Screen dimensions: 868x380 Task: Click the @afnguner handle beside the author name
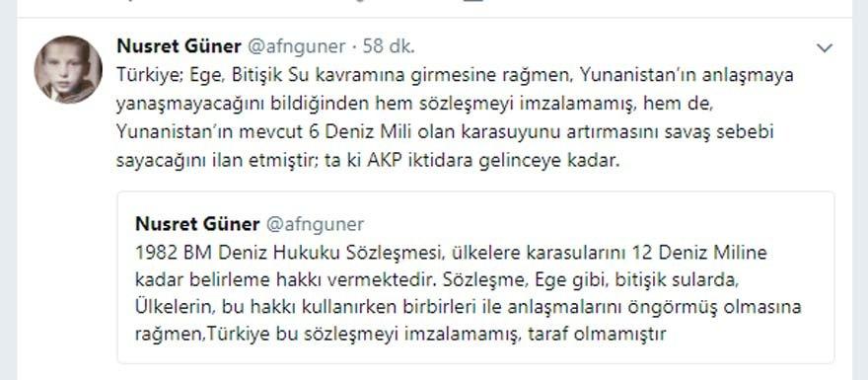296,47
